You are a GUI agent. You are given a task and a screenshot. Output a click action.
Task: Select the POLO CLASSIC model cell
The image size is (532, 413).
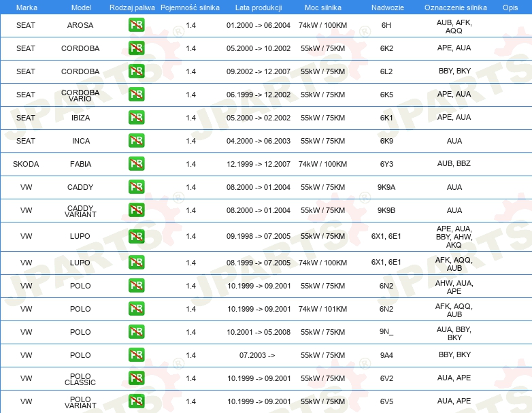pyautogui.click(x=80, y=379)
